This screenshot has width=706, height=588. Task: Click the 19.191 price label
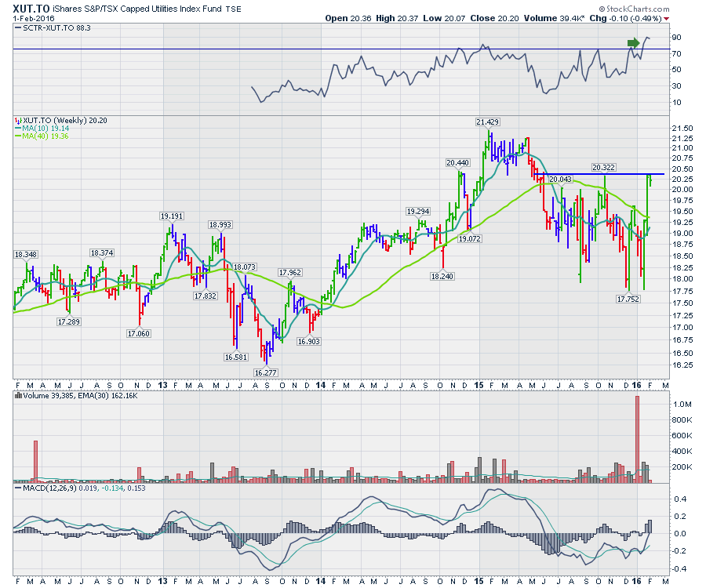pos(172,216)
